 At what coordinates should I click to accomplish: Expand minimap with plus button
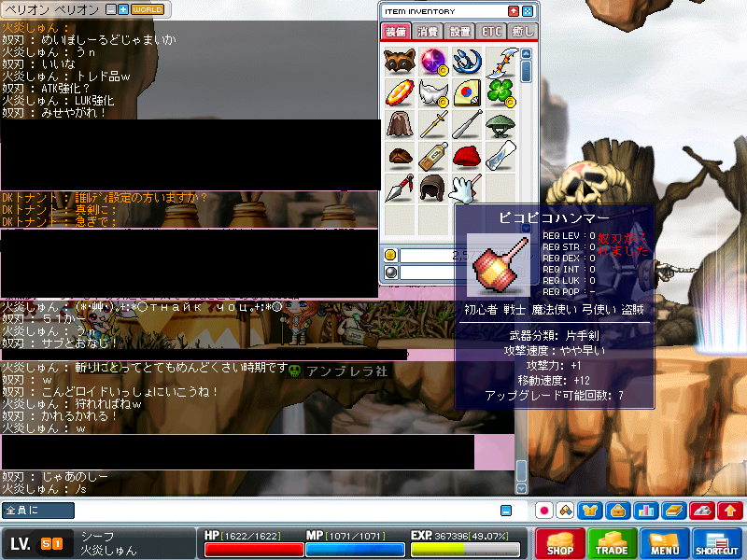(x=123, y=9)
